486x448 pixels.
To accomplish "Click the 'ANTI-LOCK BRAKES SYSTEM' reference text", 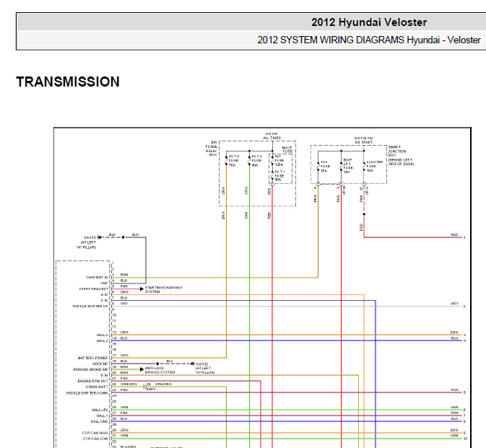I will pyautogui.click(x=160, y=370).
